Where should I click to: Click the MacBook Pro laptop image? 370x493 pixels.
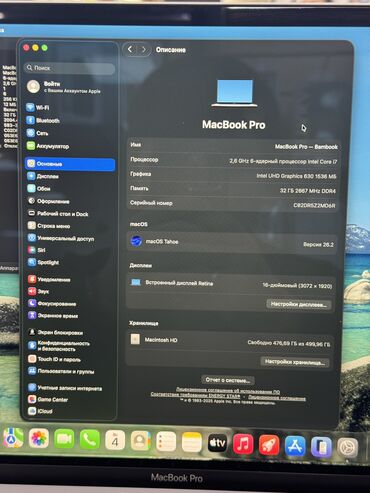(234, 93)
